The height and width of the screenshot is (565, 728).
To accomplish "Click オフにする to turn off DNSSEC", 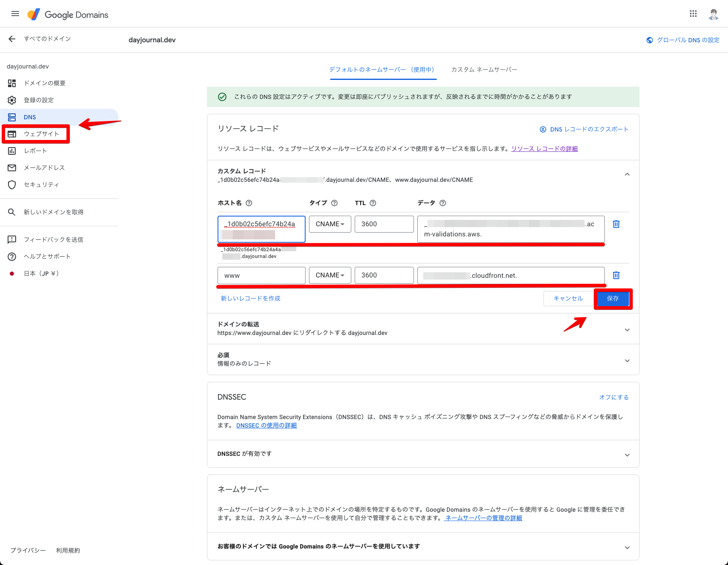I will pyautogui.click(x=614, y=398).
